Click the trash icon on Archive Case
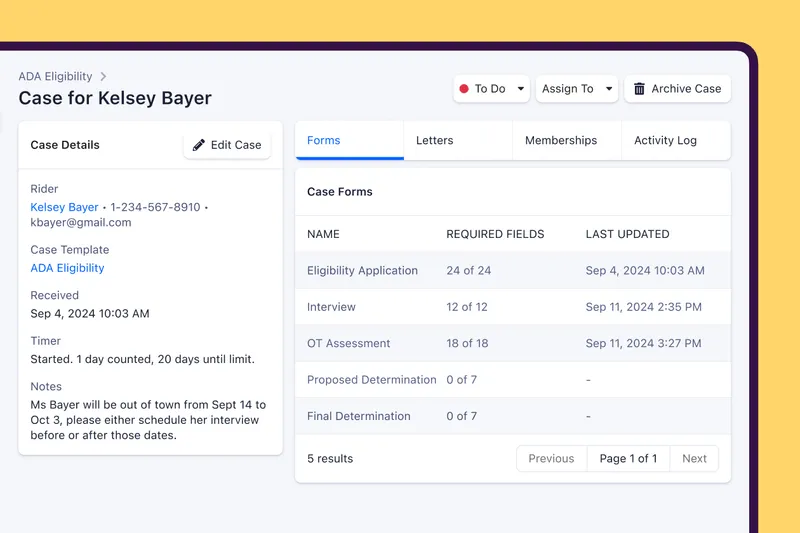800x533 pixels. pos(640,89)
